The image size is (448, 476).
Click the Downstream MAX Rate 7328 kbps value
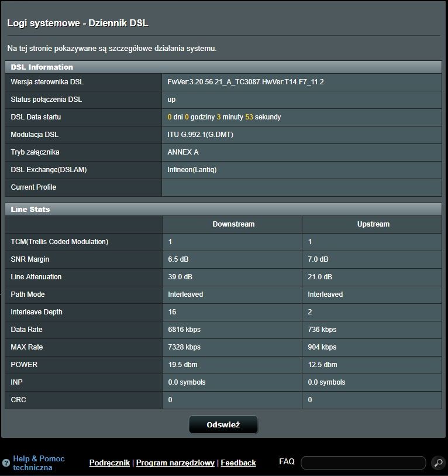click(x=184, y=347)
